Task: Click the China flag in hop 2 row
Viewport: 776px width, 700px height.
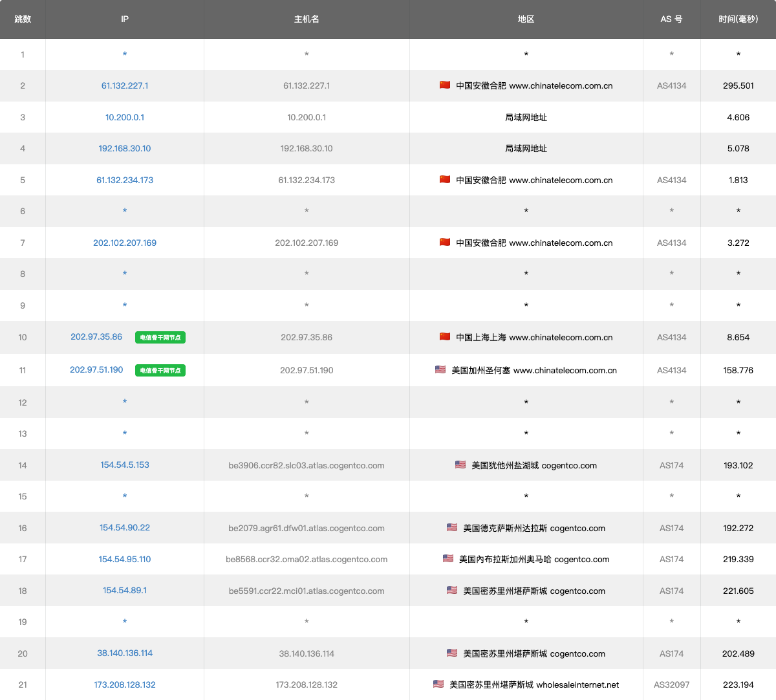Action: click(x=445, y=85)
